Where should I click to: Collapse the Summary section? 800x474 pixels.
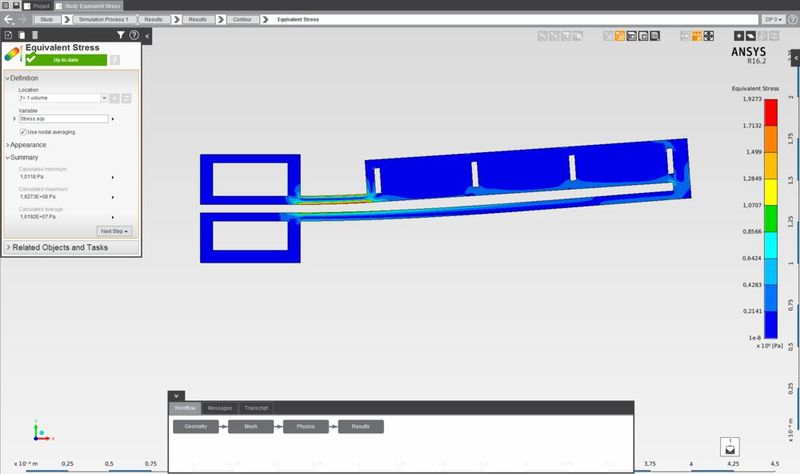pos(7,158)
